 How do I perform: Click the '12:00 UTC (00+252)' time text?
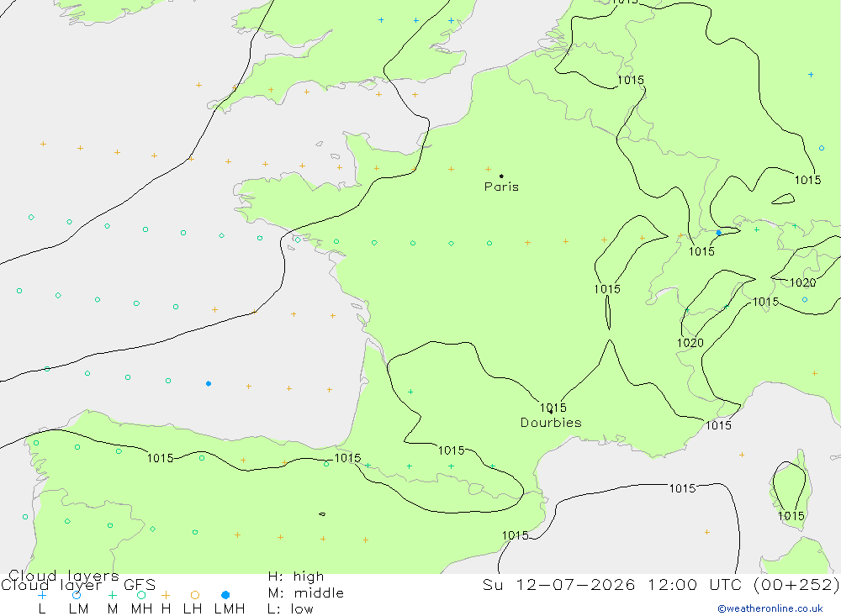[743, 584]
